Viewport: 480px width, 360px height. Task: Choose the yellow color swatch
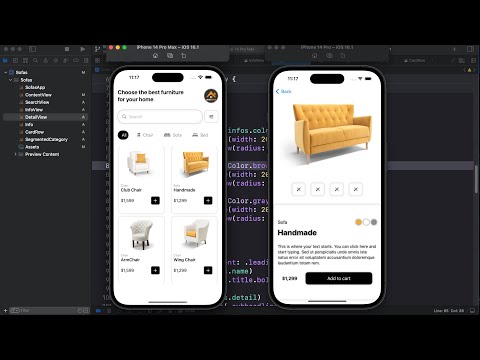pos(358,222)
